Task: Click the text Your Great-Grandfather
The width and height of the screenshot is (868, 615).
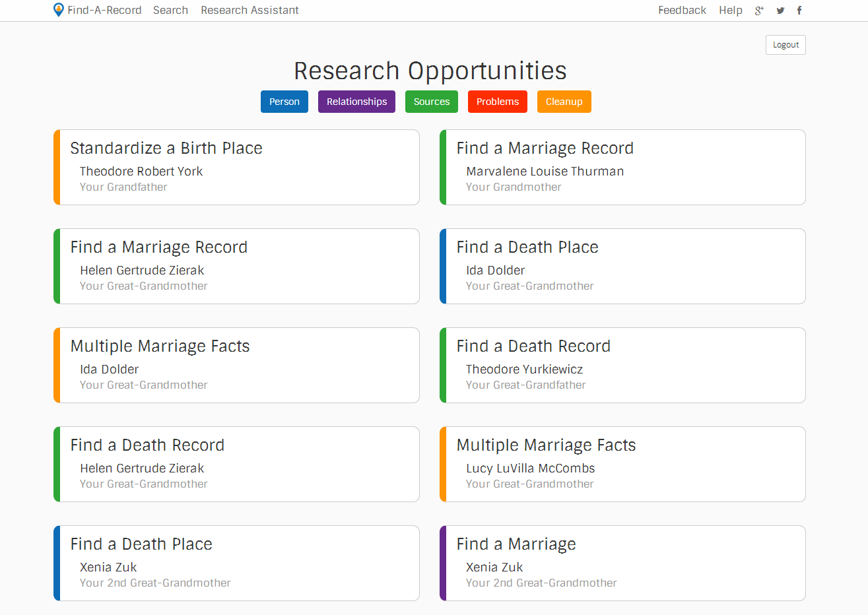Action: click(525, 385)
